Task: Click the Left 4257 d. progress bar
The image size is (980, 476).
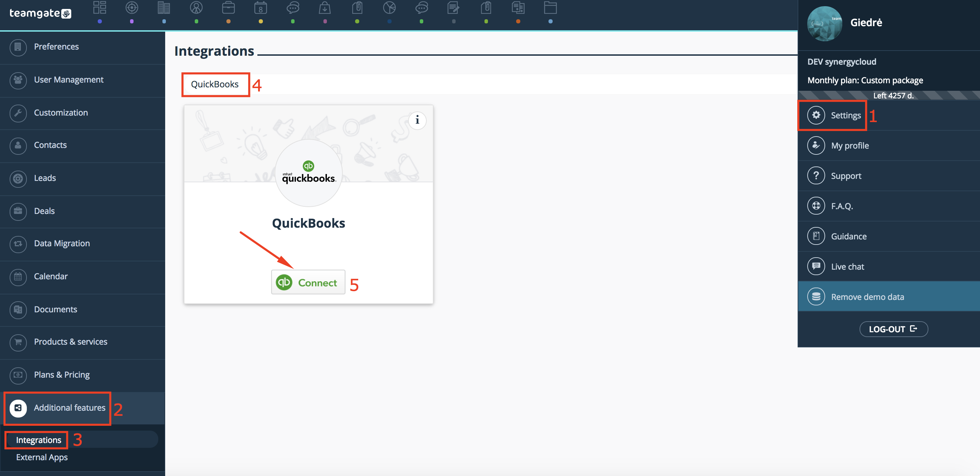Action: coord(889,95)
